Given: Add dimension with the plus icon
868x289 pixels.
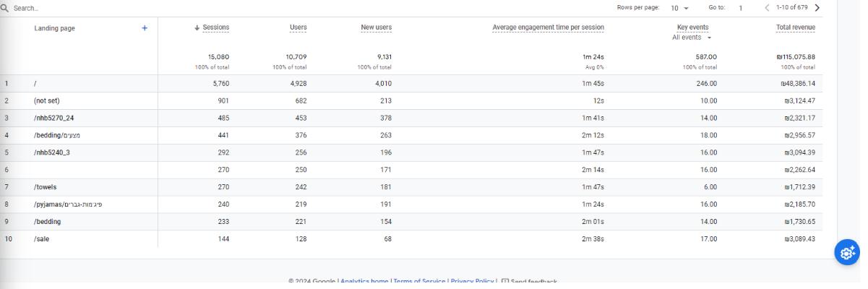Looking at the screenshot, I should pyautogui.click(x=145, y=28).
